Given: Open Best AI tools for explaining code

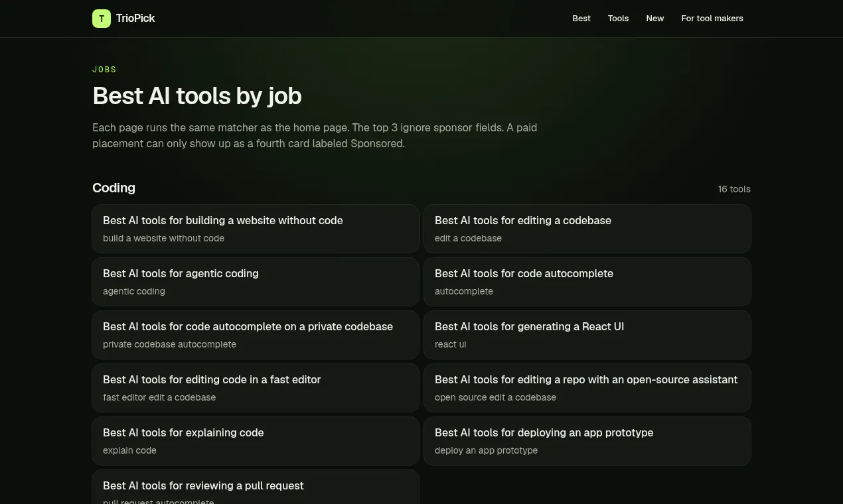Looking at the screenshot, I should (x=256, y=441).
